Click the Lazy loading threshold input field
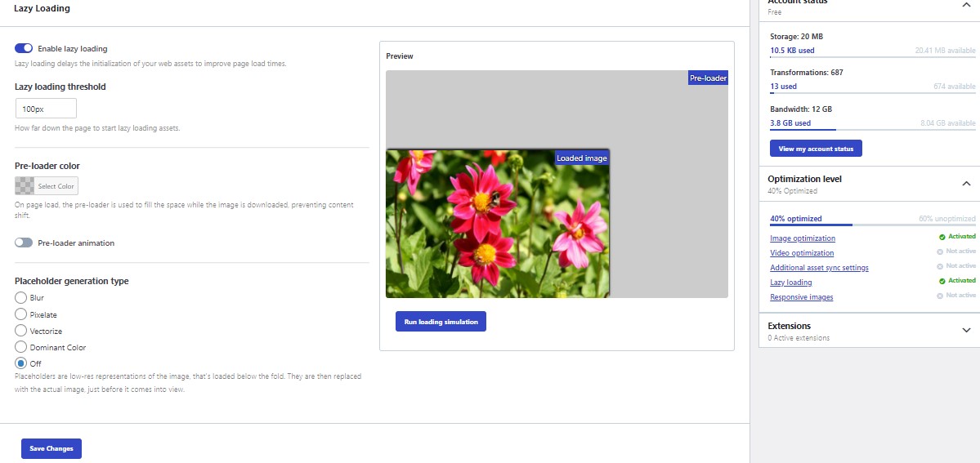 pos(46,108)
